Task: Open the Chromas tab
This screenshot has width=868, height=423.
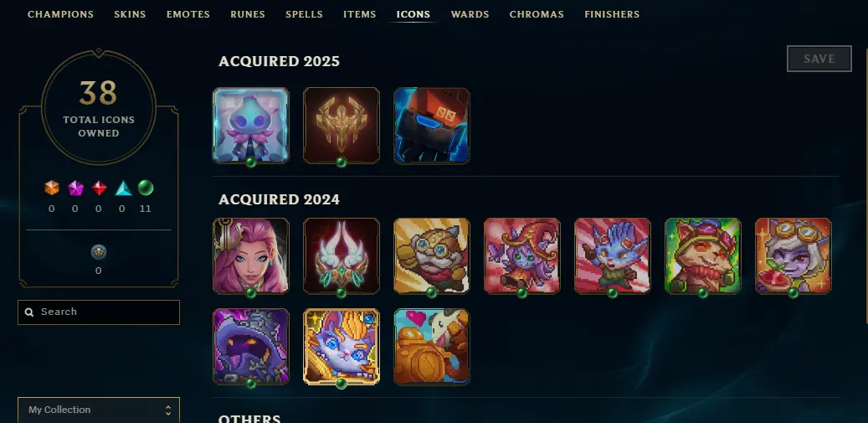Action: (537, 14)
